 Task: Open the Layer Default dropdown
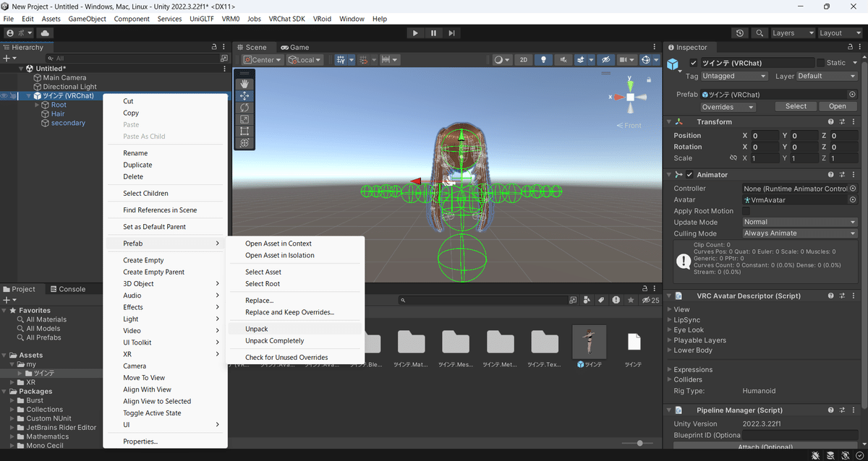coord(827,76)
